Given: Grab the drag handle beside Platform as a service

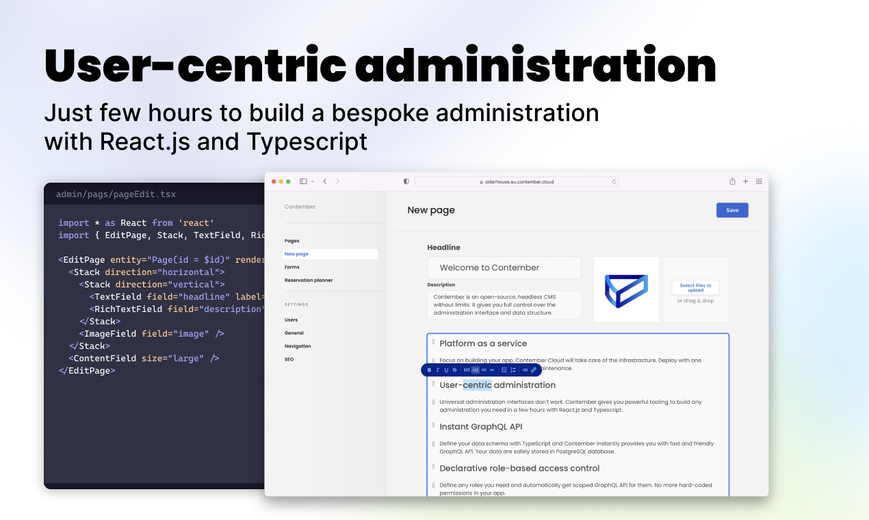Looking at the screenshot, I should [x=433, y=343].
